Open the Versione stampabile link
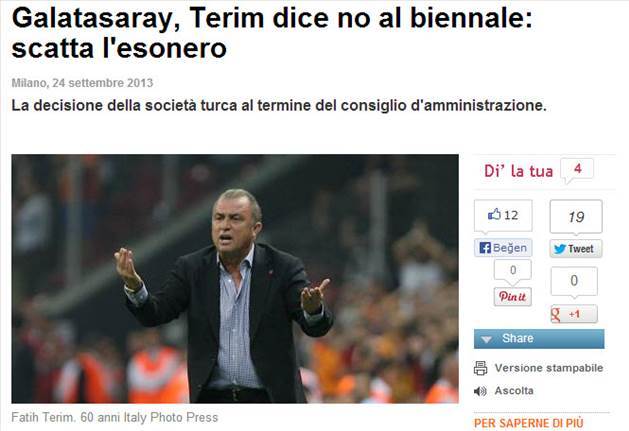Screen dimensions: 629x431 point(548,368)
